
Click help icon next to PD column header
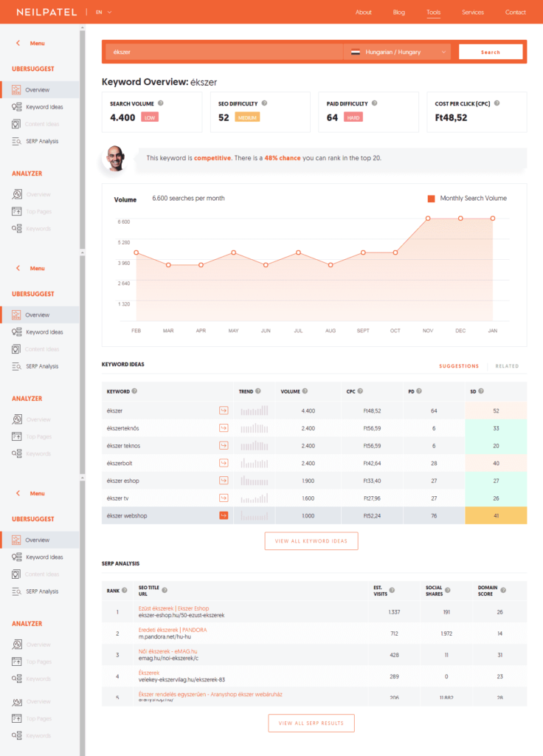tap(419, 391)
